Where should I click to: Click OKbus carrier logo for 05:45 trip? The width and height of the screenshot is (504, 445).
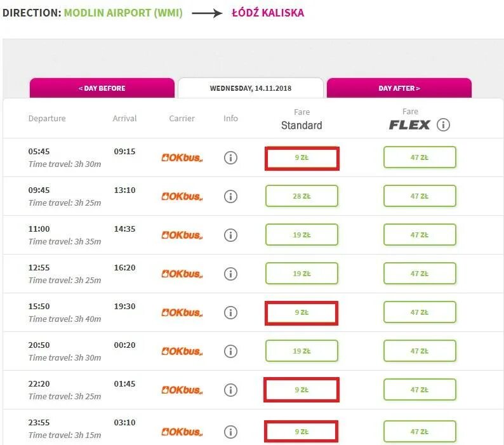coord(182,158)
